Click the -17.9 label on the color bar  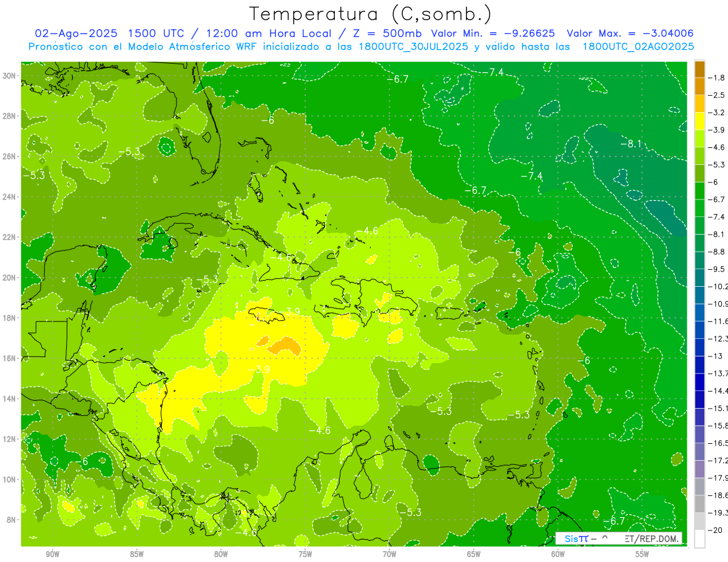point(718,478)
